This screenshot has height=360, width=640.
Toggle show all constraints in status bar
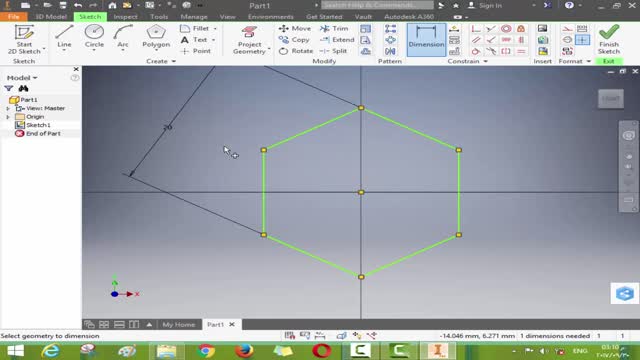305,336
